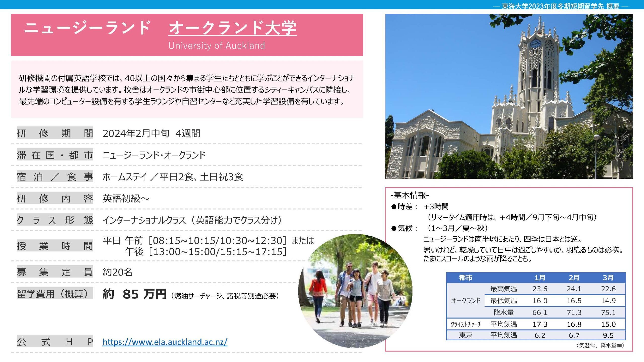This screenshot has width=644, height=362.
Task: Select the 宿泊／食事 label
Action: click(55, 177)
